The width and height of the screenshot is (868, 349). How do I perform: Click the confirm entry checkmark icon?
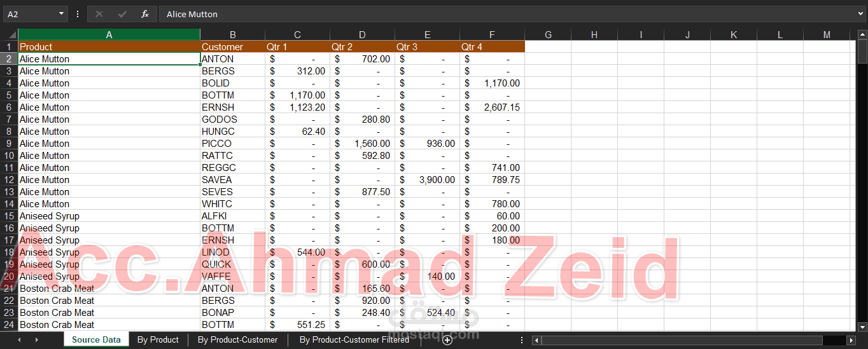coord(122,14)
